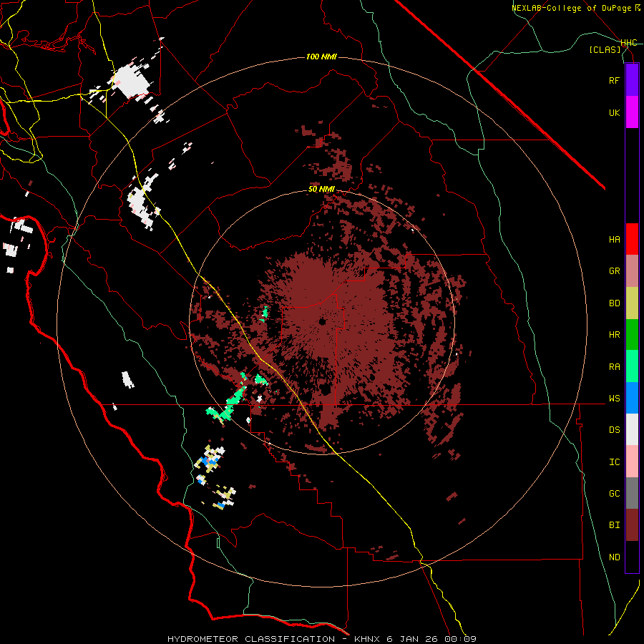Viewport: 644px width, 644px height.
Task: Click the DS legend label
Action: [615, 430]
